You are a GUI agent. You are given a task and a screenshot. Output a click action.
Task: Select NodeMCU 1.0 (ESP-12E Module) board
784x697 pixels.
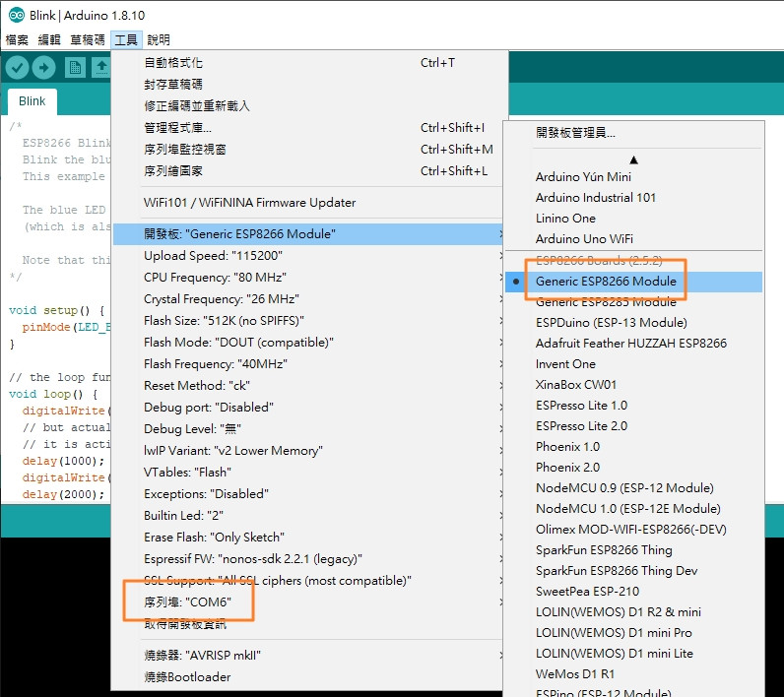(633, 509)
